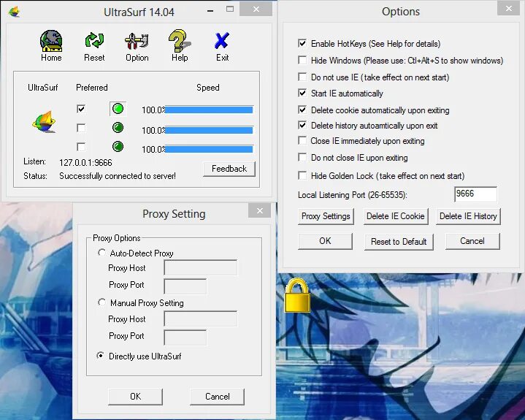This screenshot has width=525, height=420.
Task: Toggle Delete cookie automatically upon exiting
Action: [302, 110]
